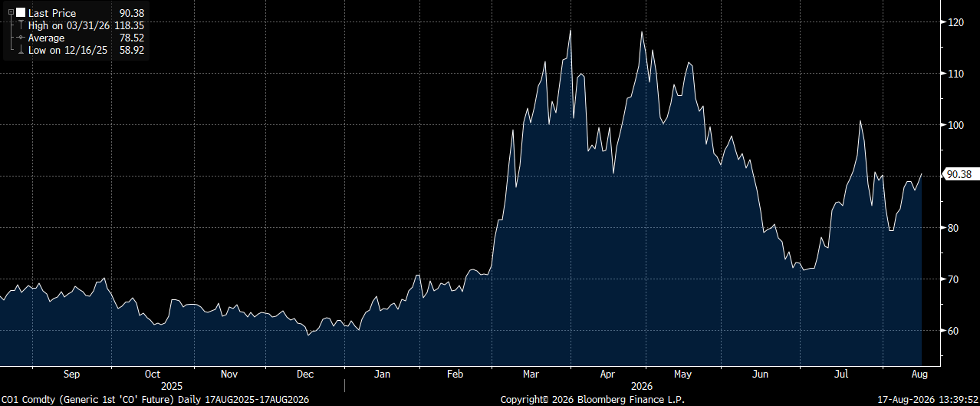
Task: Select the High marker icon in legend
Action: [21, 25]
